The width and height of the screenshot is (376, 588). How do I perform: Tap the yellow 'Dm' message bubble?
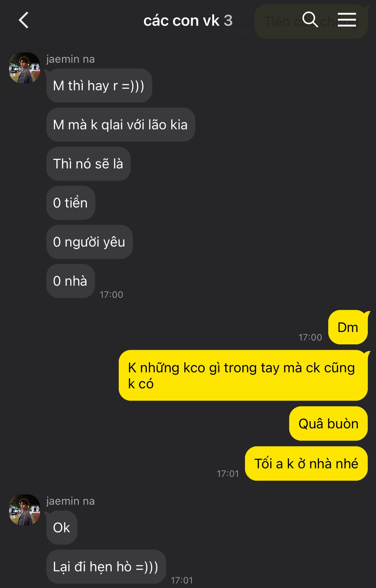348,327
